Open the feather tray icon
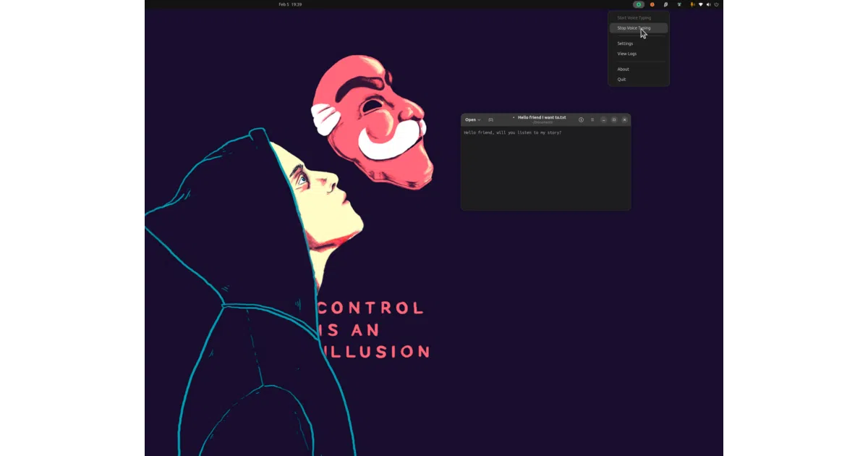 tap(666, 4)
